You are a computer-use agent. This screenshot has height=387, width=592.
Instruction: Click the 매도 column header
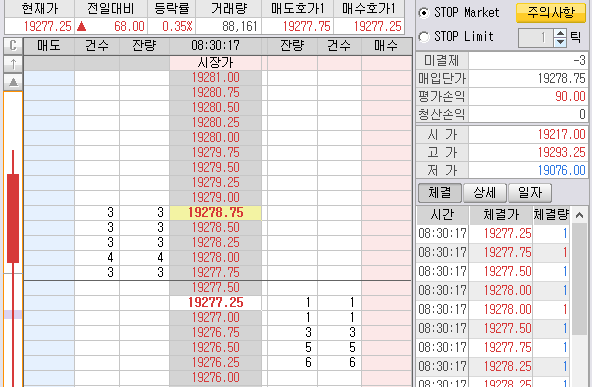49,46
